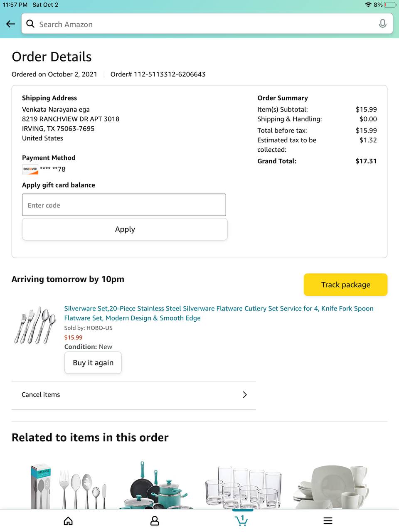Viewport: 399px width, 532px height.
Task: Open the shopping cart icon
Action: [241, 520]
